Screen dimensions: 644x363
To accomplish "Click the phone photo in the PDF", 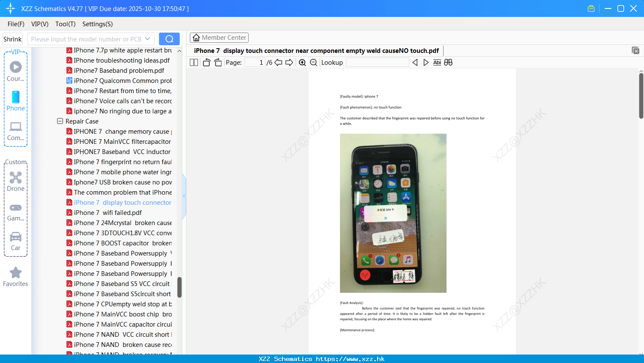I will (393, 213).
